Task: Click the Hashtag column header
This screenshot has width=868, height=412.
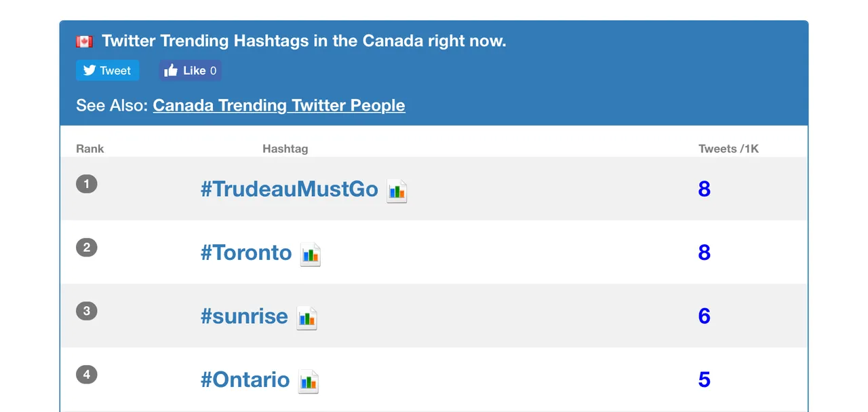Action: [285, 149]
